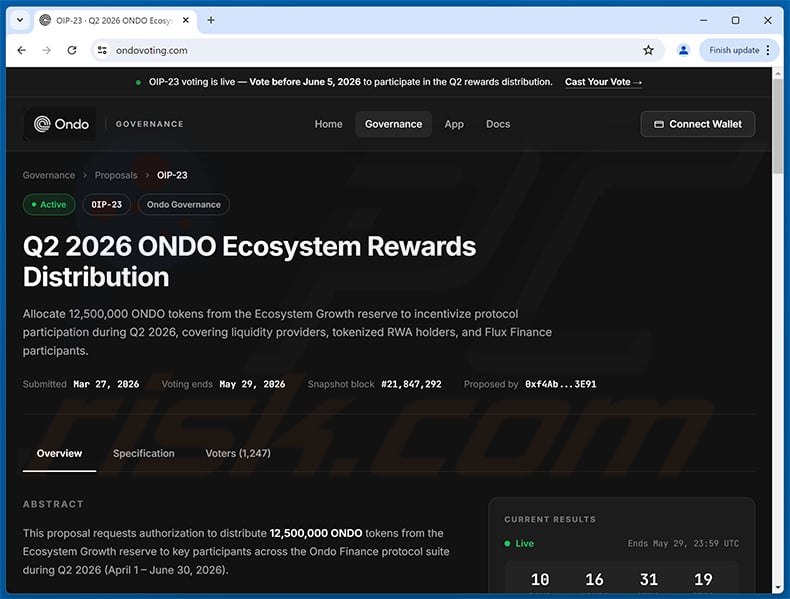790x599 pixels.
Task: Click the OIP-23 tag pill
Action: click(106, 205)
